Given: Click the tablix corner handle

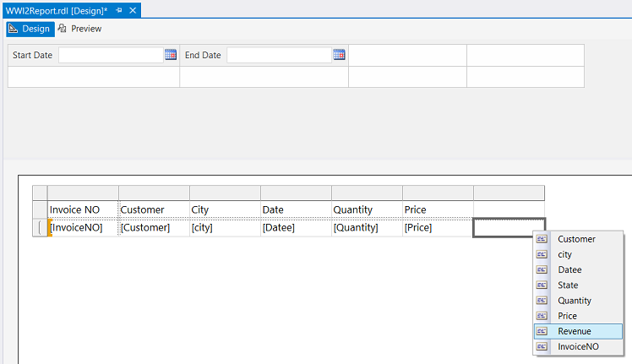Looking at the screenshot, I should tap(40, 193).
